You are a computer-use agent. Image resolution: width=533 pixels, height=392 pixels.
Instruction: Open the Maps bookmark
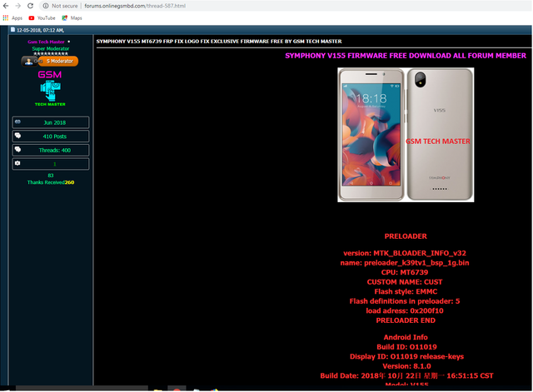[x=72, y=18]
